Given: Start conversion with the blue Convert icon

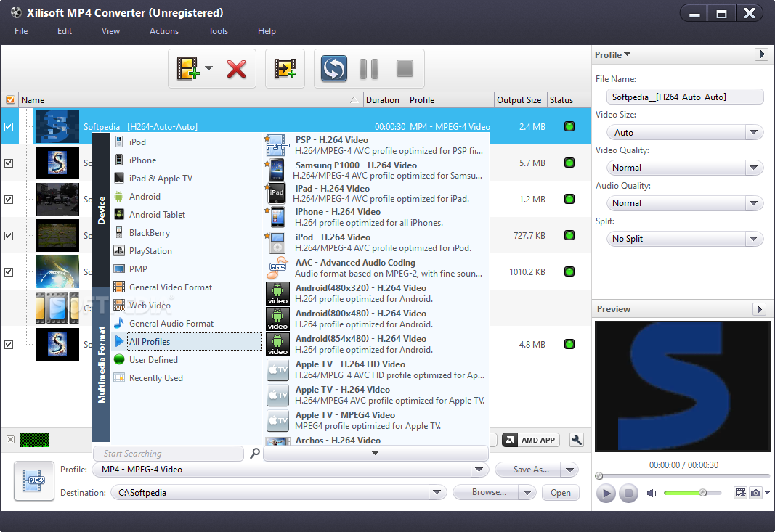Looking at the screenshot, I should pos(333,69).
